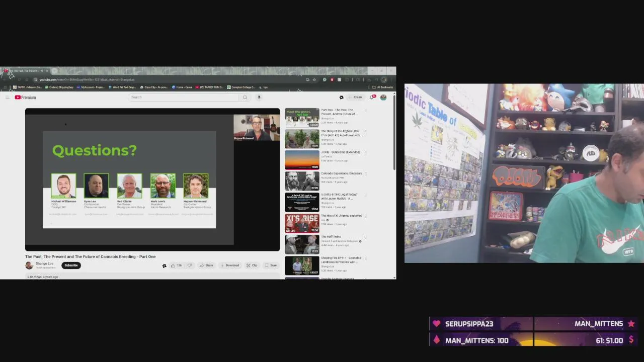Open a new browser tab
This screenshot has height=362, width=644.
(x=54, y=71)
